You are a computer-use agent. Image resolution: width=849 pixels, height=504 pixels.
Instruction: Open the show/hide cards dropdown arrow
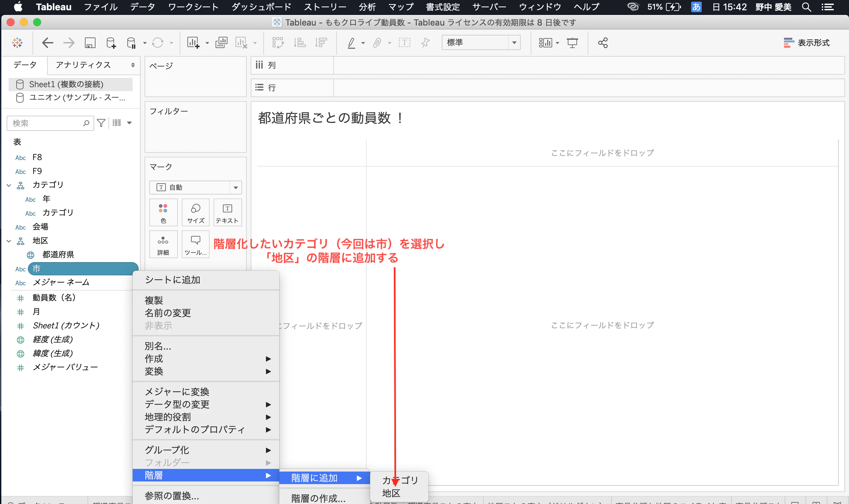[x=557, y=43]
